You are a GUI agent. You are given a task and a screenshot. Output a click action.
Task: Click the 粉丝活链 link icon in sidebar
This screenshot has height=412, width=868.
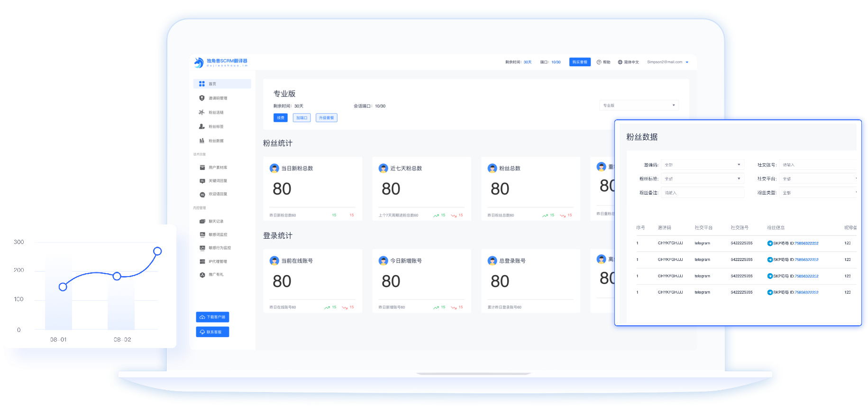202,112
